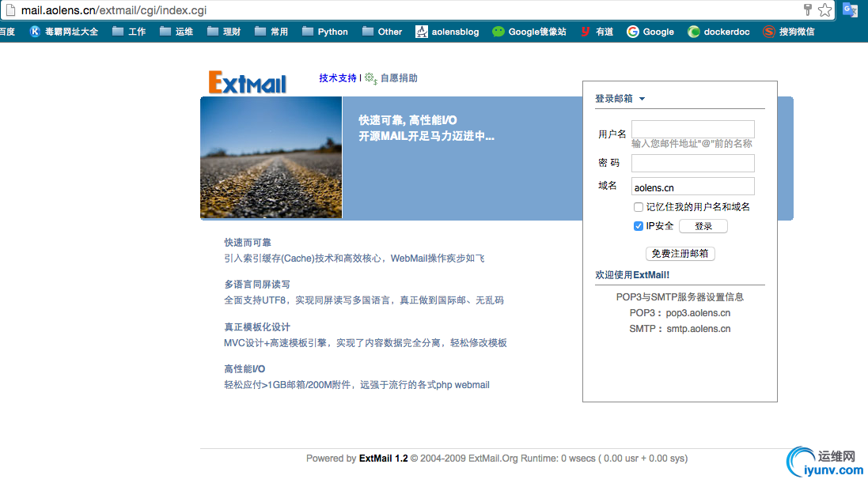868x483 pixels.
Task: Click the 高性能I/O feature heading
Action: click(x=244, y=369)
